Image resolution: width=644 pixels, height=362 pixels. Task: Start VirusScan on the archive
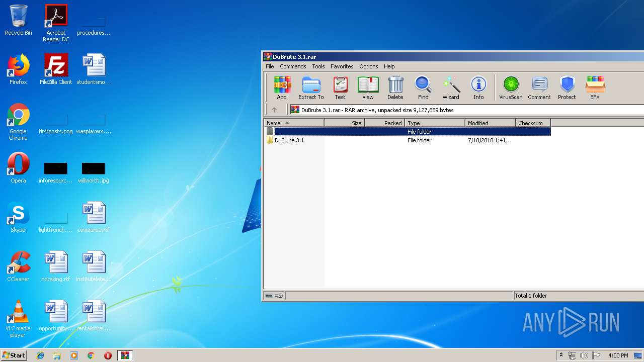pos(511,88)
